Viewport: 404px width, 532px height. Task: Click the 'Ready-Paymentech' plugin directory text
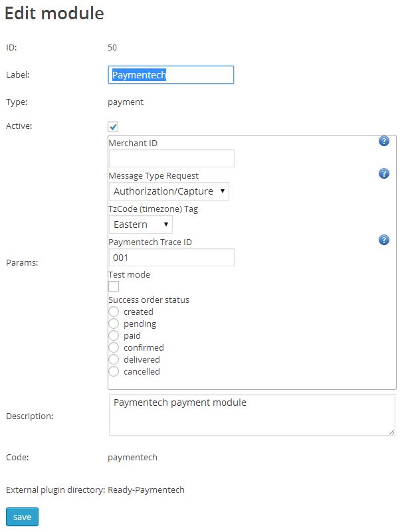tap(146, 490)
